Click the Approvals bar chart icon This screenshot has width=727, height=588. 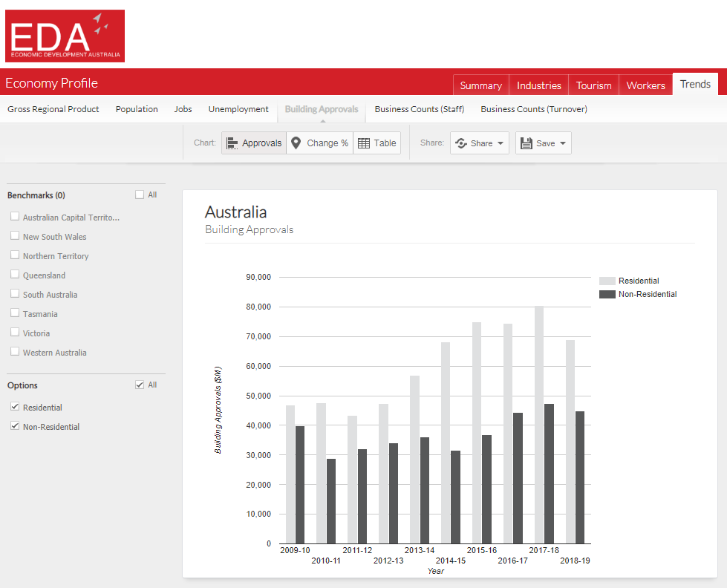coord(232,143)
